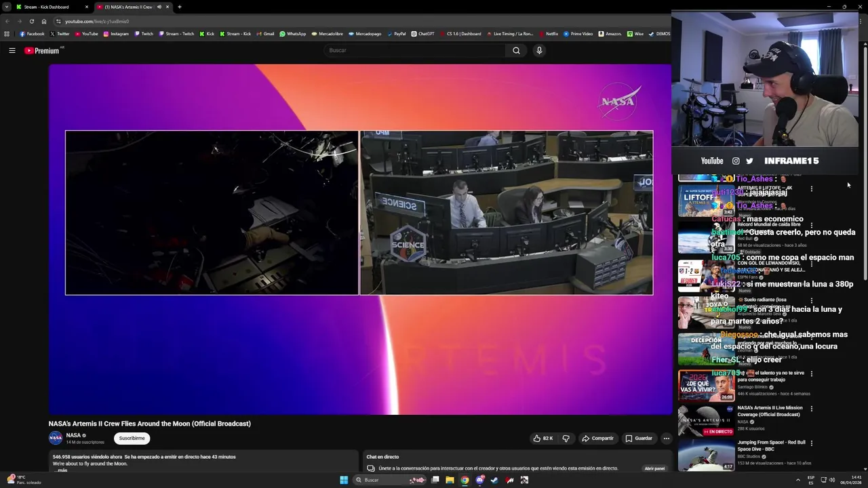Screen dimensions: 868x488
Task: Open Discord from the taskbar
Action: [x=479, y=480]
